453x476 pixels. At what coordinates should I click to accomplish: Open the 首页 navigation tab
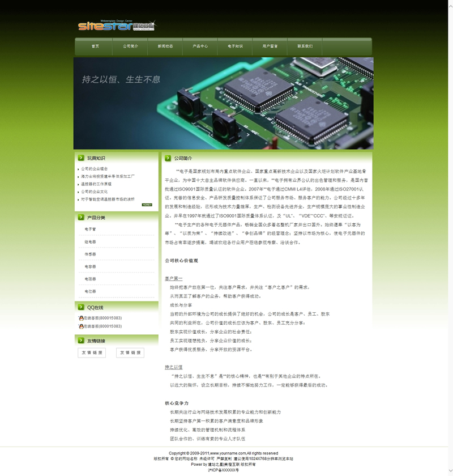pos(95,46)
